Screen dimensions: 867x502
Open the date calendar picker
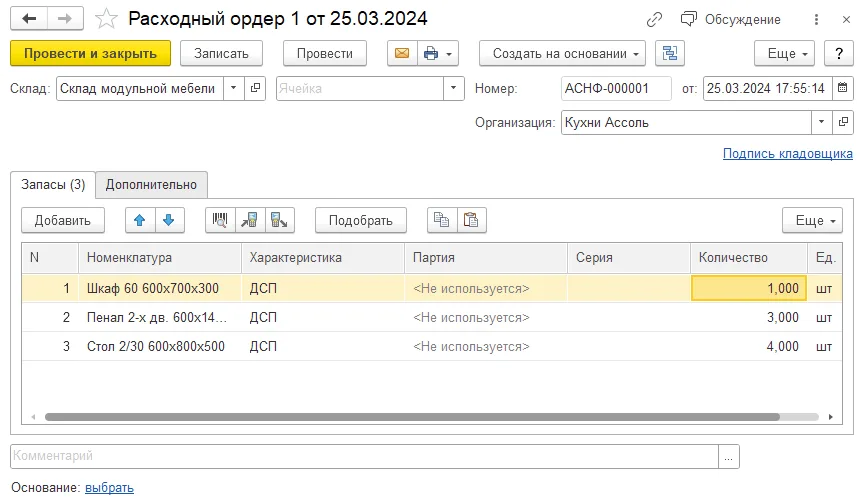842,88
